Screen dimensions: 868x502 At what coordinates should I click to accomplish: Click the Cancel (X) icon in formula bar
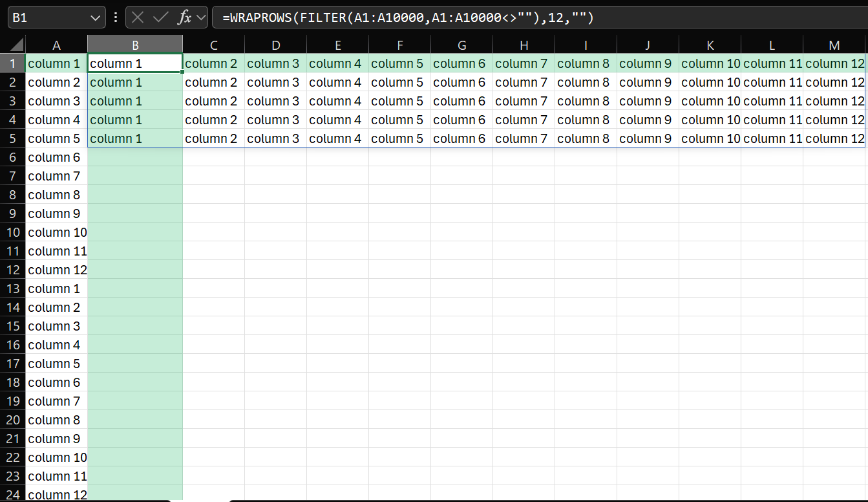pyautogui.click(x=138, y=17)
